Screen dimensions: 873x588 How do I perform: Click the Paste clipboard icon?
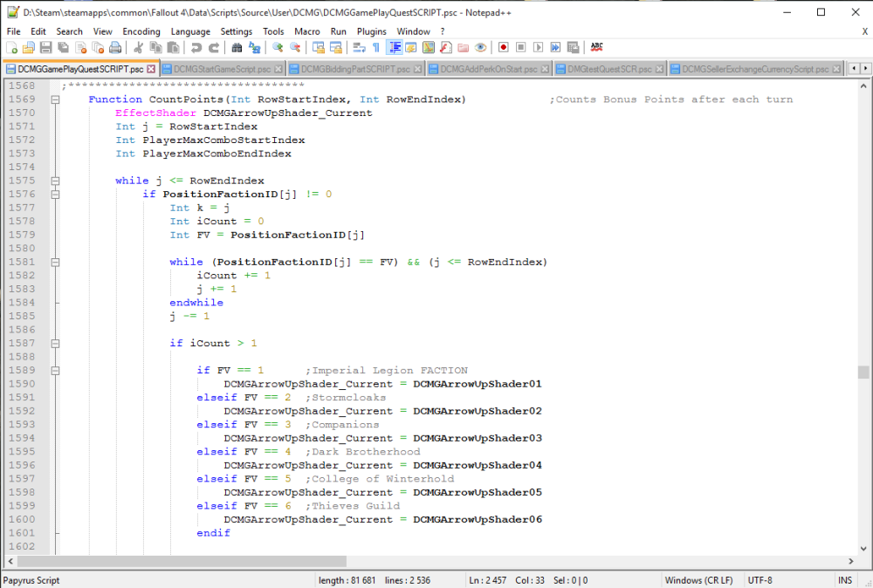[173, 48]
